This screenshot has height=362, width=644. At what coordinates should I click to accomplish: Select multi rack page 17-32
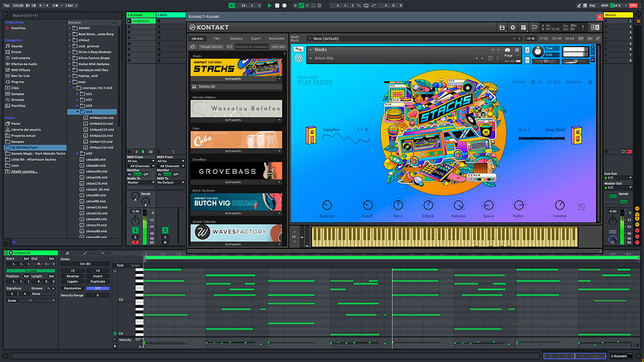coord(543,39)
